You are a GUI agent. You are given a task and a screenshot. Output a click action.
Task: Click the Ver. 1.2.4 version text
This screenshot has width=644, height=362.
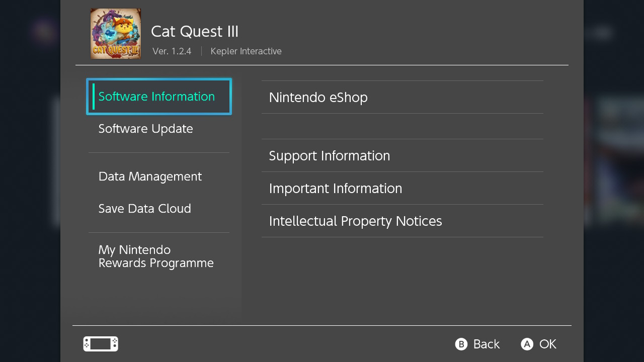point(172,51)
